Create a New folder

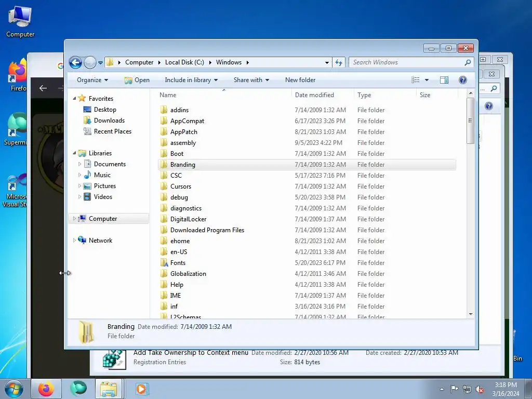pyautogui.click(x=300, y=80)
